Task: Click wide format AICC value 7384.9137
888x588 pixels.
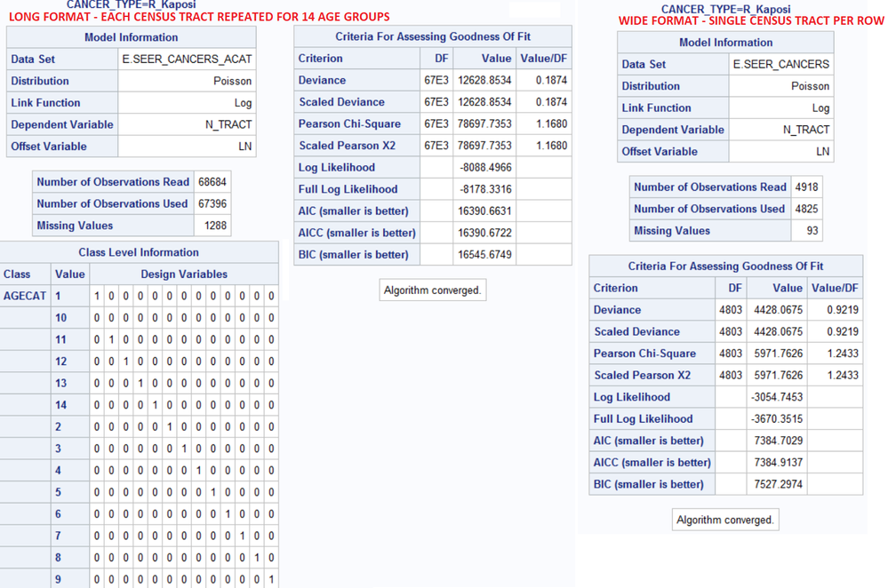Action: 778,463
